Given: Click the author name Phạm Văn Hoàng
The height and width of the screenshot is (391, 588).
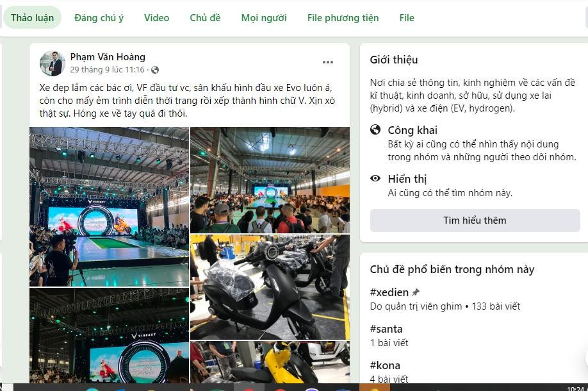Looking at the screenshot, I should tap(108, 57).
